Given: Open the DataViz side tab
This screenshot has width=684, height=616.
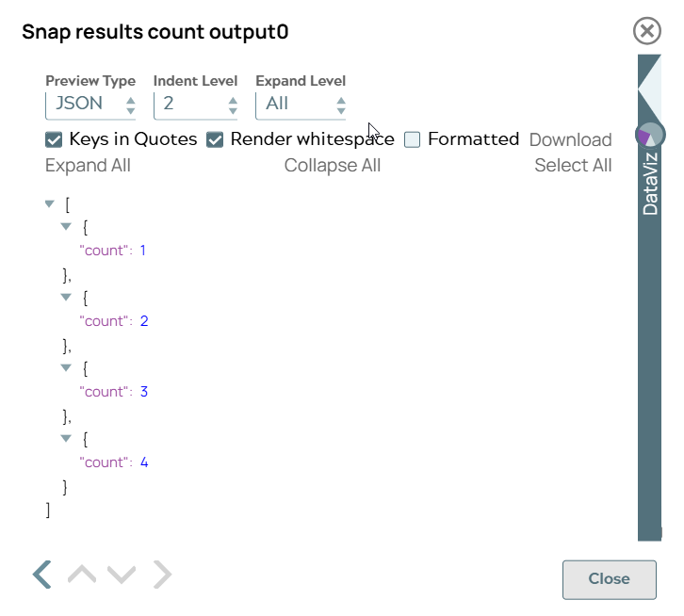Looking at the screenshot, I should point(650,184).
